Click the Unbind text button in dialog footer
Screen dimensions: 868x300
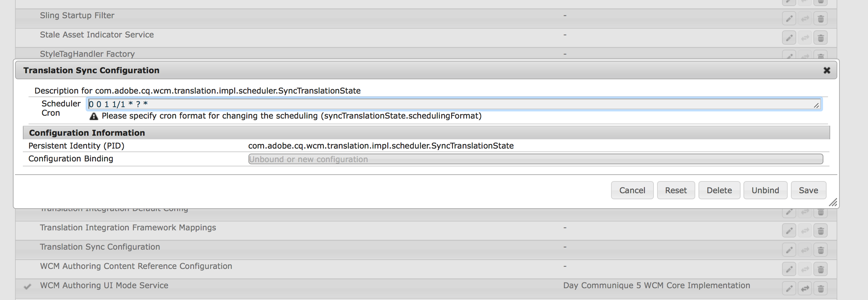(765, 190)
